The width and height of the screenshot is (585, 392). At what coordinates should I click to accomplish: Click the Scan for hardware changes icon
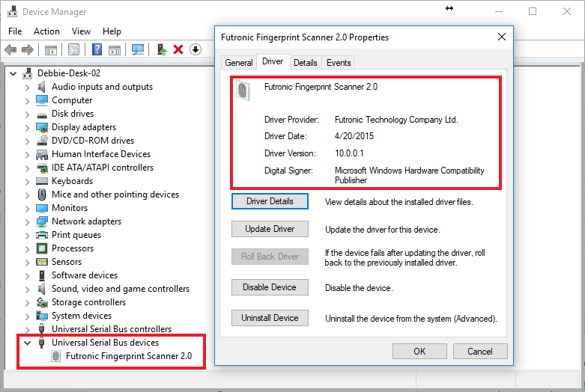138,49
